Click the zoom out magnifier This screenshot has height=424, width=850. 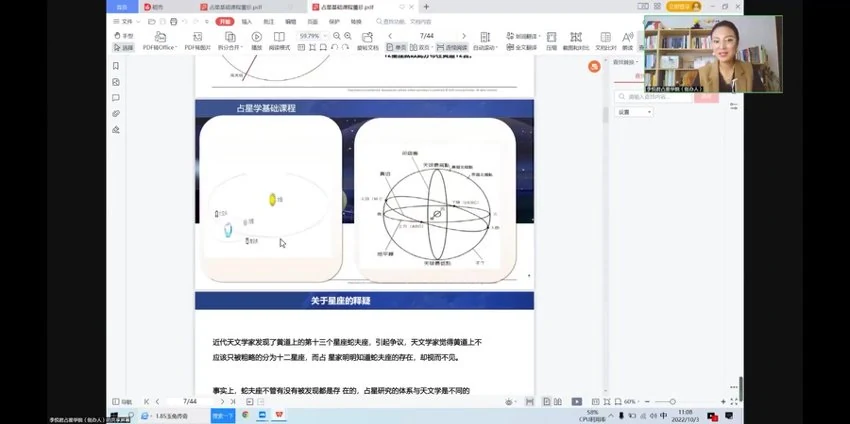[x=337, y=36]
